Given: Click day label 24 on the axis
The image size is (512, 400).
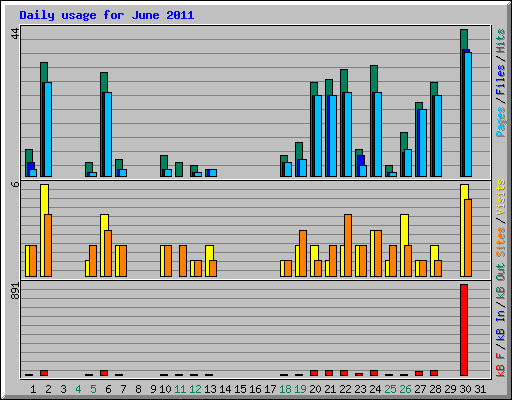Looking at the screenshot, I should (x=375, y=389).
